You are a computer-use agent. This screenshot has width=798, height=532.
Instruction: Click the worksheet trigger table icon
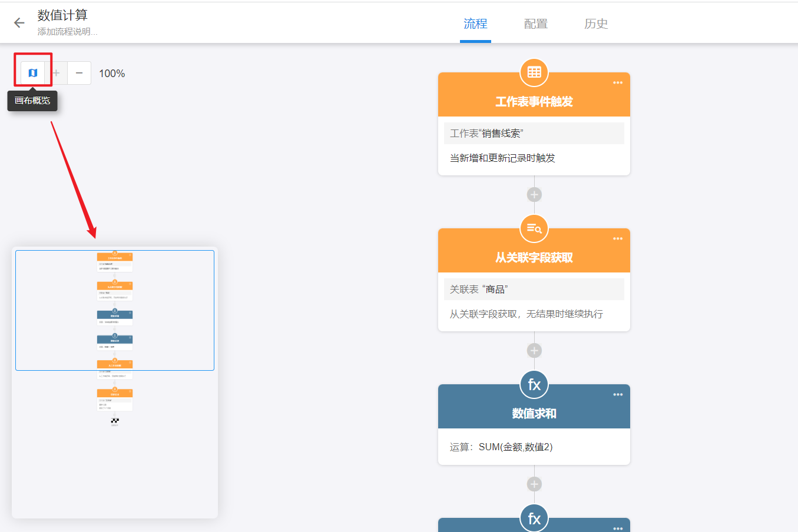click(x=534, y=72)
